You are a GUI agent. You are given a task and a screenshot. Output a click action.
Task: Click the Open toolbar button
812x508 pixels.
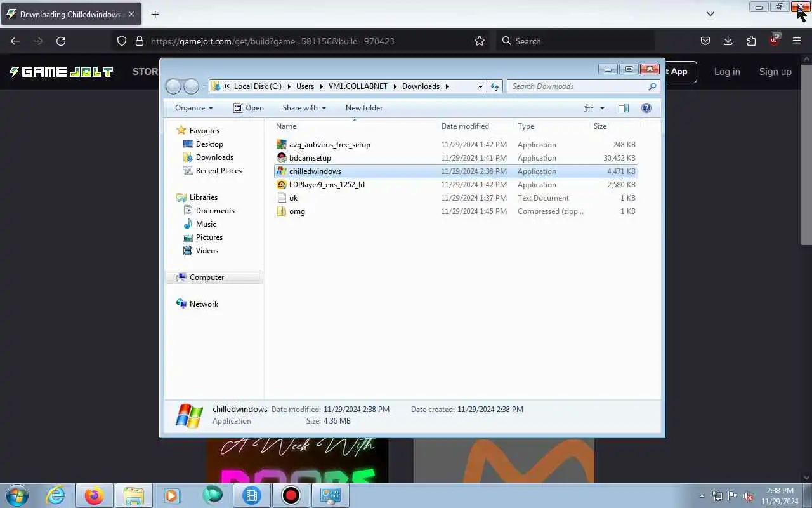249,108
